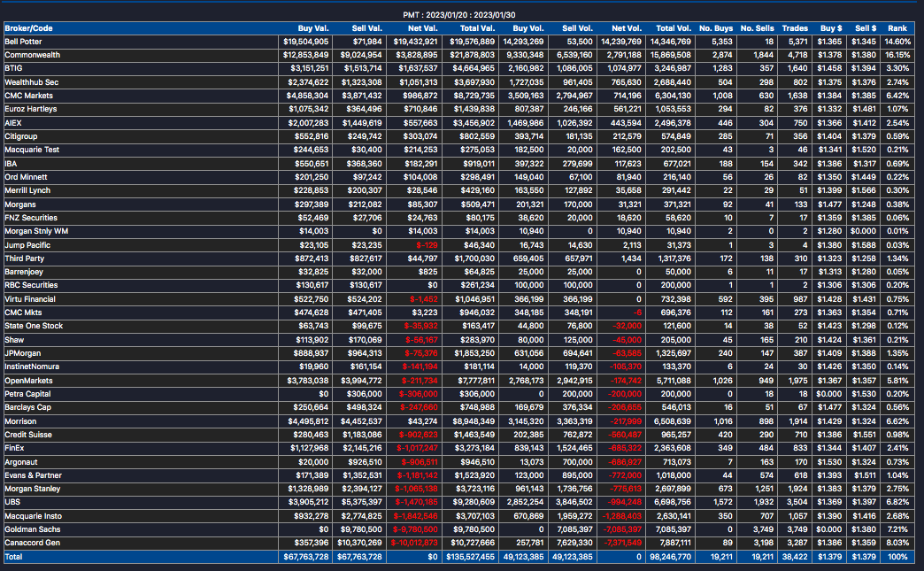
Task: Select the Buy Vol. column header
Action: click(x=528, y=28)
